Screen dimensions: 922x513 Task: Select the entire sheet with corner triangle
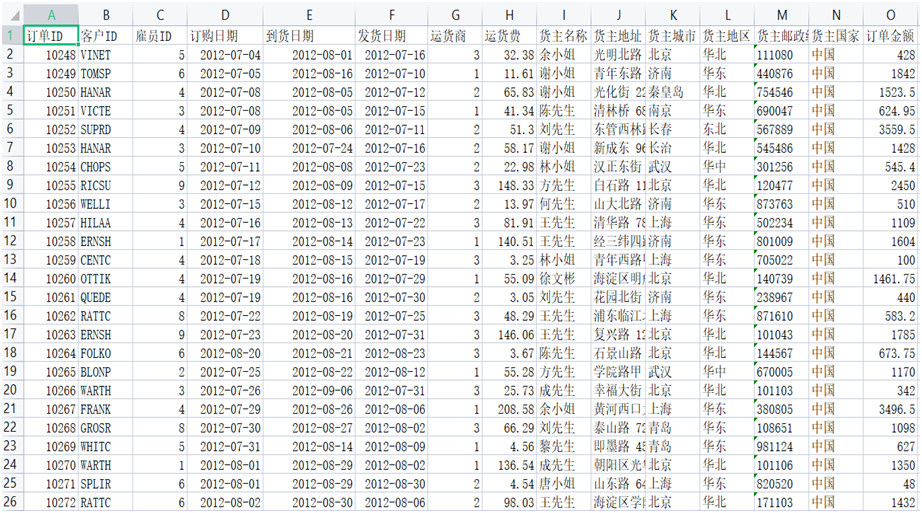pos(12,14)
